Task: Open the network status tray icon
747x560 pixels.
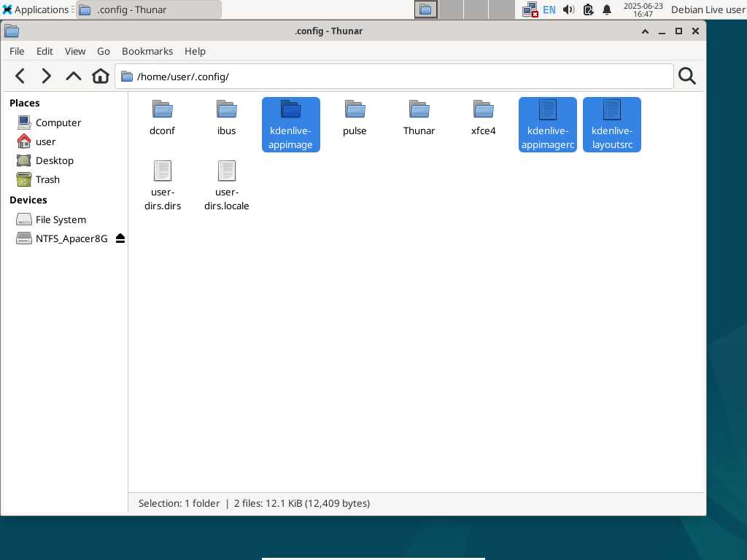Action: coord(530,9)
